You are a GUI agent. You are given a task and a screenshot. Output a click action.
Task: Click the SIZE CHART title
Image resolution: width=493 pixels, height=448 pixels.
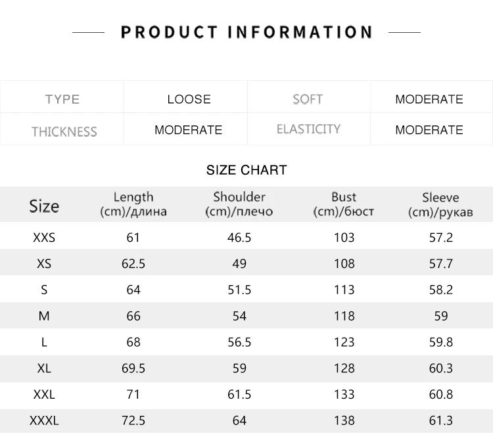246,170
